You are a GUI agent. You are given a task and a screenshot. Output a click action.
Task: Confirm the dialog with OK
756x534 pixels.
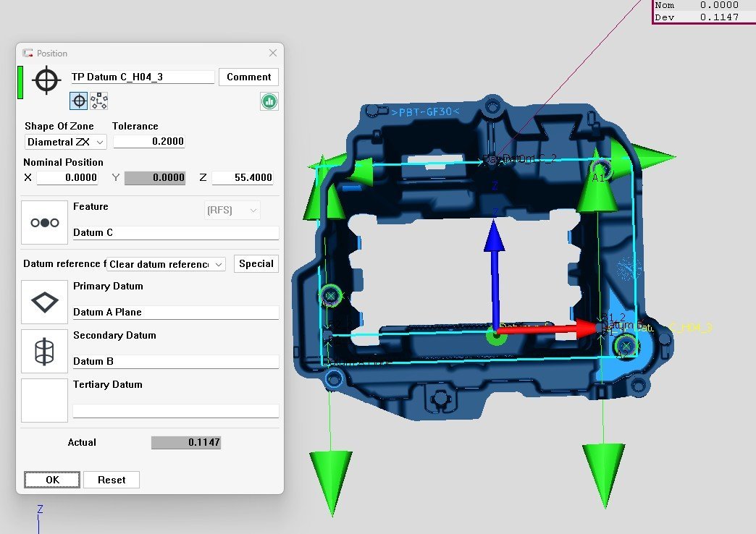pos(52,480)
